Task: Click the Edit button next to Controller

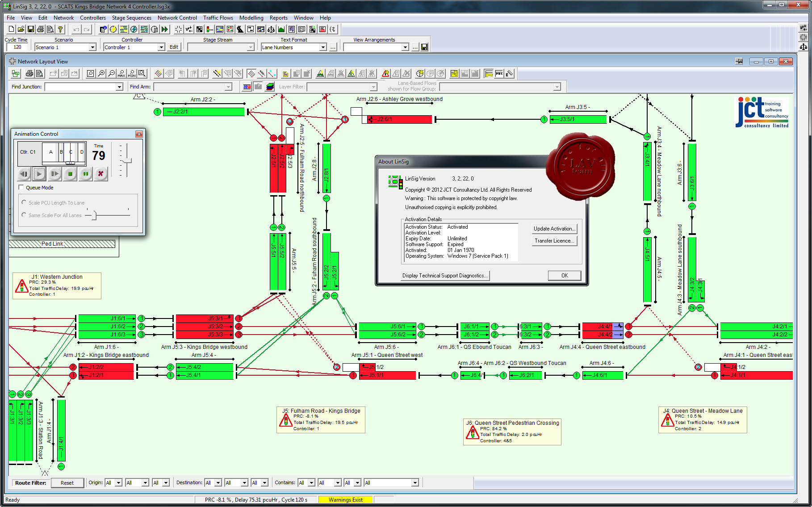Action: click(174, 47)
